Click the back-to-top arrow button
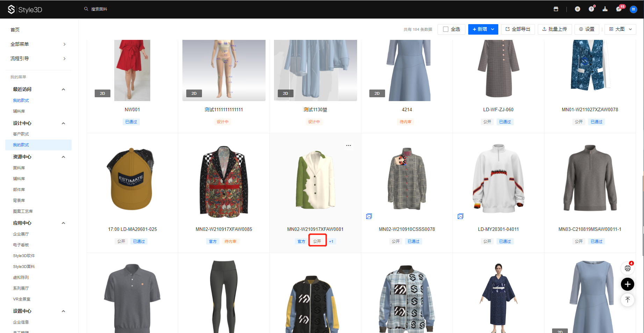The height and width of the screenshot is (333, 644). tap(628, 300)
